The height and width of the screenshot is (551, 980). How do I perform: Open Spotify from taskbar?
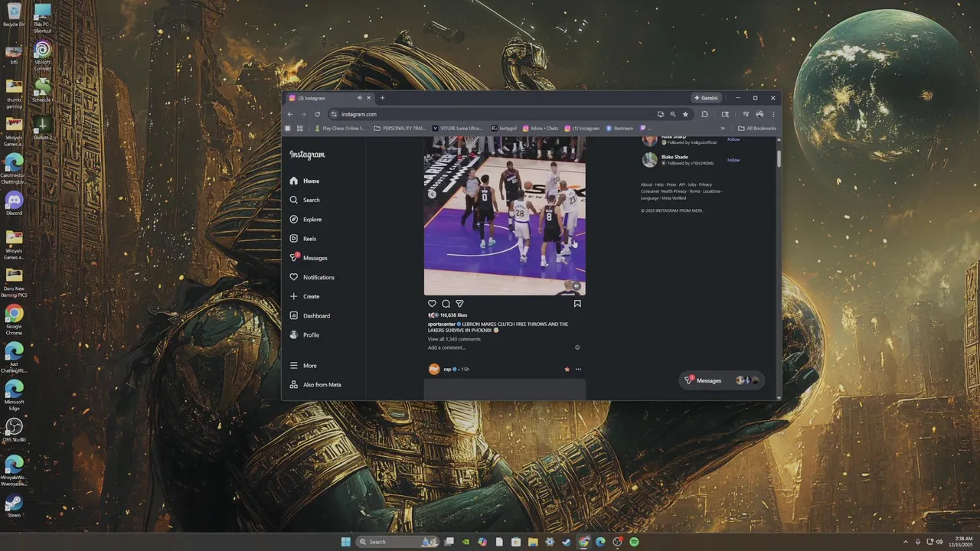634,542
